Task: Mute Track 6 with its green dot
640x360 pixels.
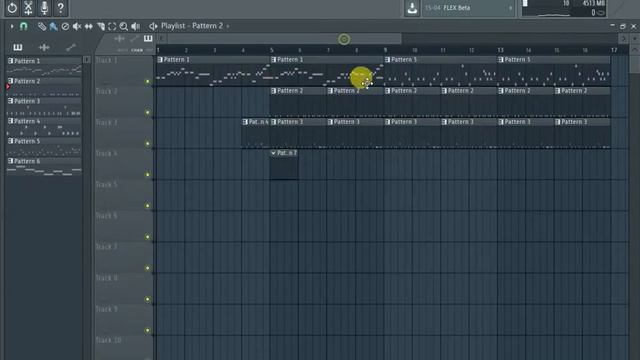Action: click(x=148, y=237)
